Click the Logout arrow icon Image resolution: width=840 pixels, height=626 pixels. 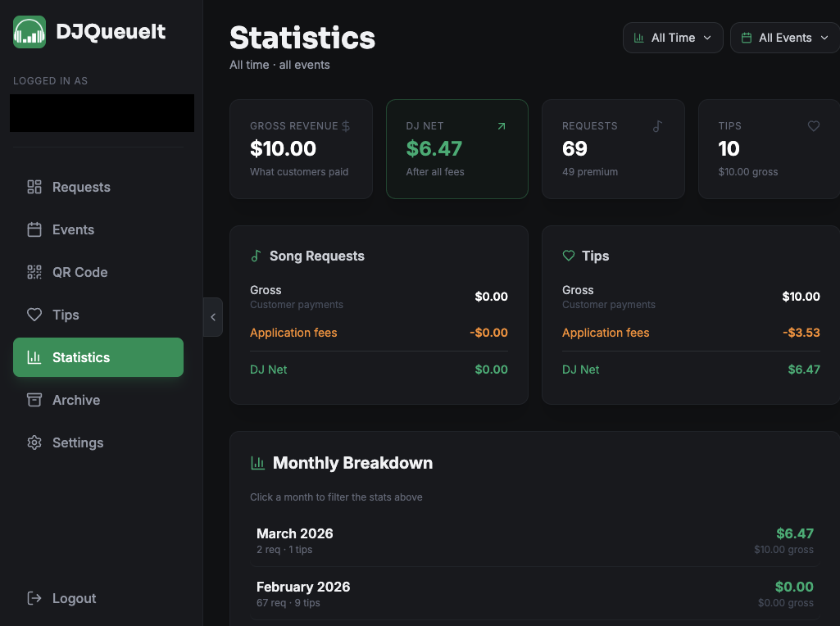[34, 598]
